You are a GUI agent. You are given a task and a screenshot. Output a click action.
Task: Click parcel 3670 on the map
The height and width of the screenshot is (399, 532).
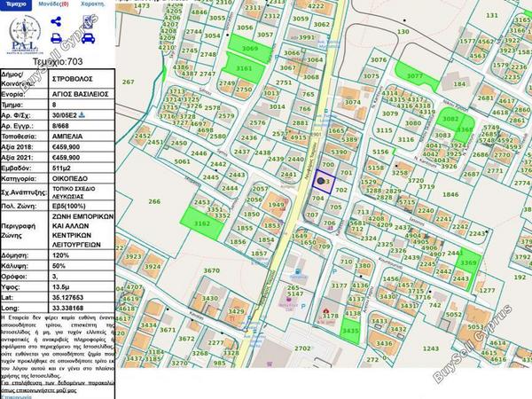click(x=211, y=270)
